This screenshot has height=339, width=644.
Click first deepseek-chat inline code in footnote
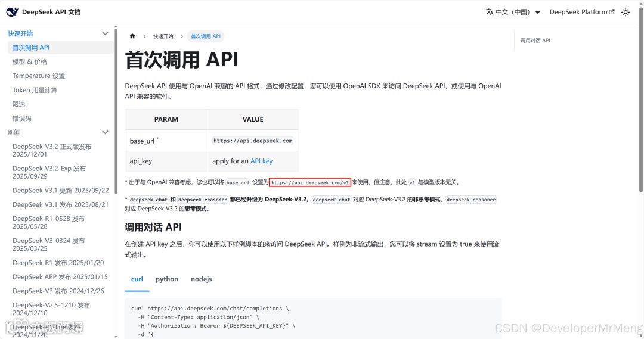tap(148, 200)
